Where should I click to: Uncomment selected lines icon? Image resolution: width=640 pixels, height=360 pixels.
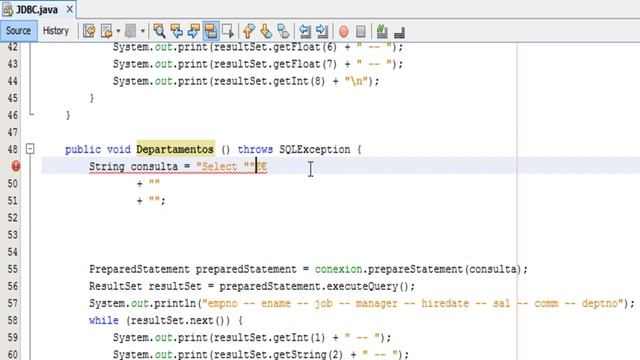[x=400, y=32]
